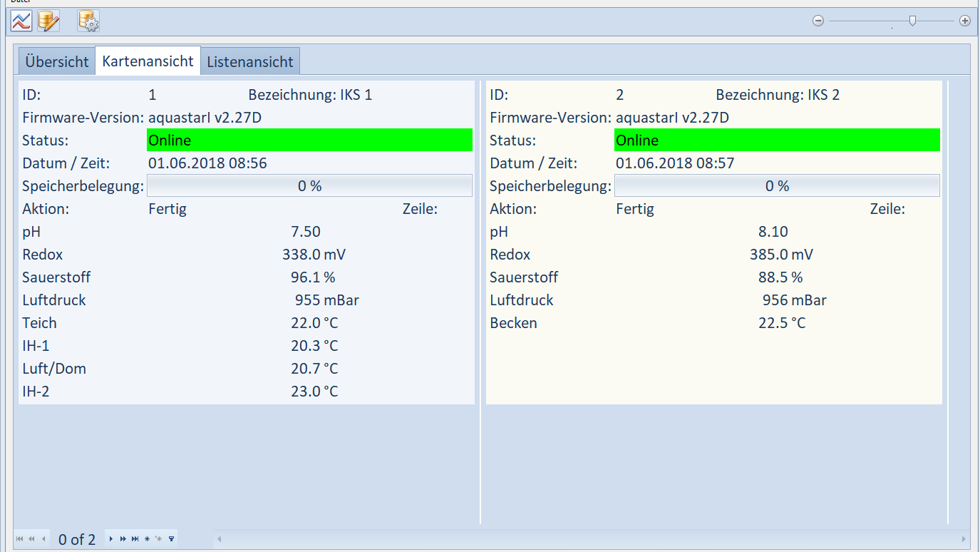Click the navigator filter funnel icon
The height and width of the screenshot is (552, 980).
tap(171, 539)
